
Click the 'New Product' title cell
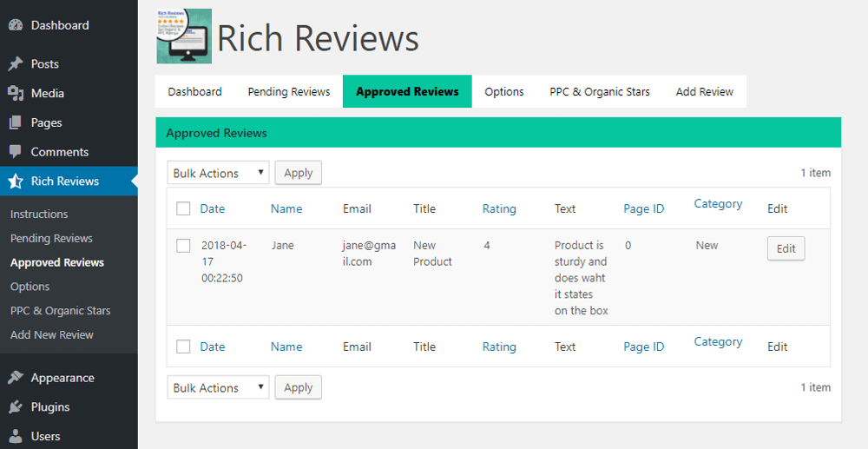pyautogui.click(x=432, y=253)
